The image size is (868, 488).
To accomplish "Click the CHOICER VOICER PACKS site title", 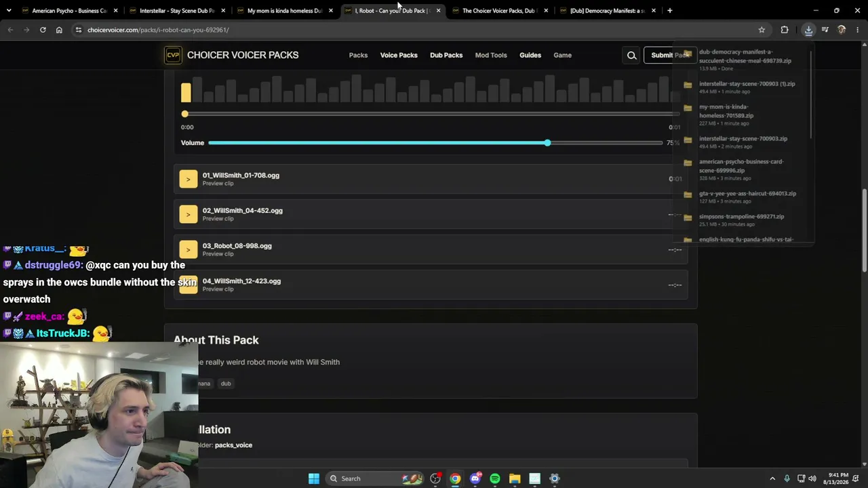I will tap(243, 55).
